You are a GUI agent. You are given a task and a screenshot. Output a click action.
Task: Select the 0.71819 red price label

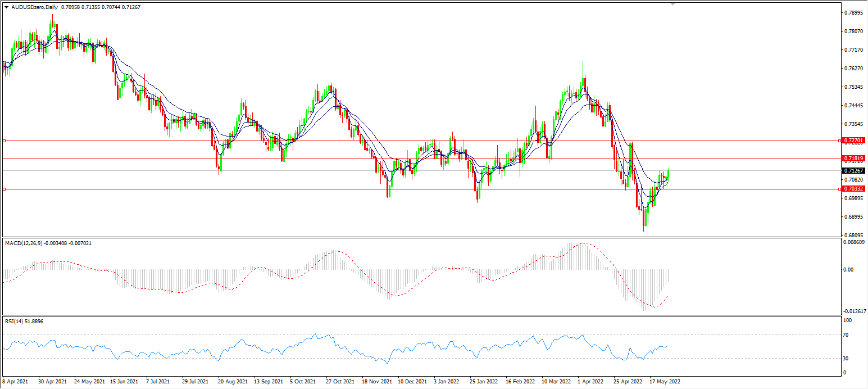coord(853,159)
